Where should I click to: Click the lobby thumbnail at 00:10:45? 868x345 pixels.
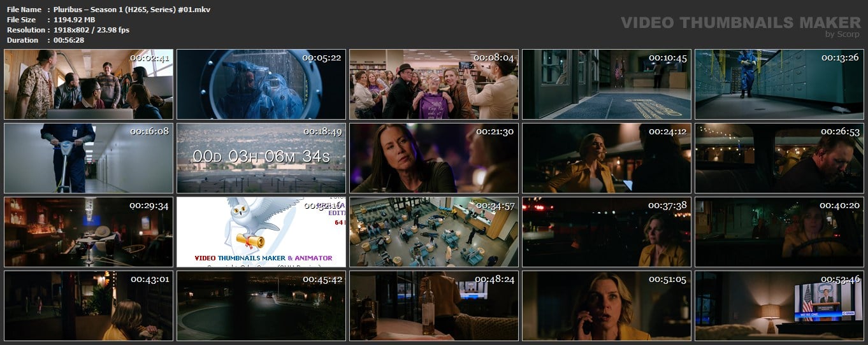click(607, 85)
